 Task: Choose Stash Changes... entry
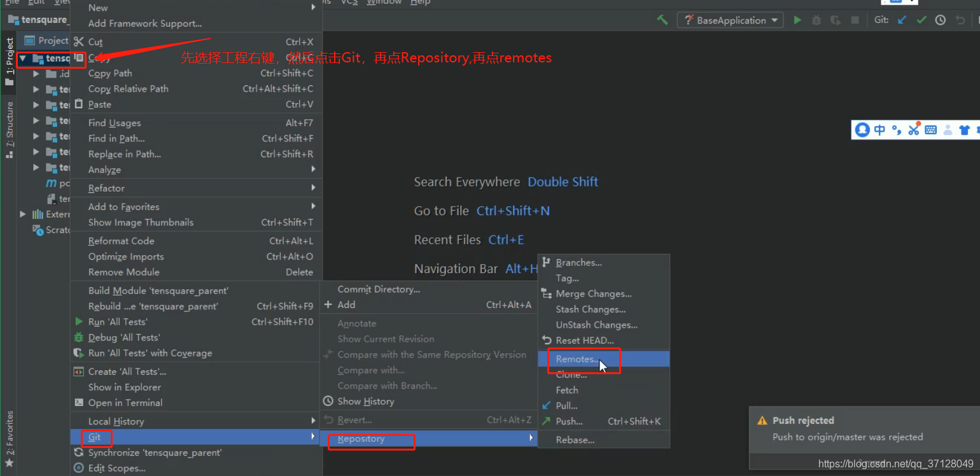(x=604, y=309)
